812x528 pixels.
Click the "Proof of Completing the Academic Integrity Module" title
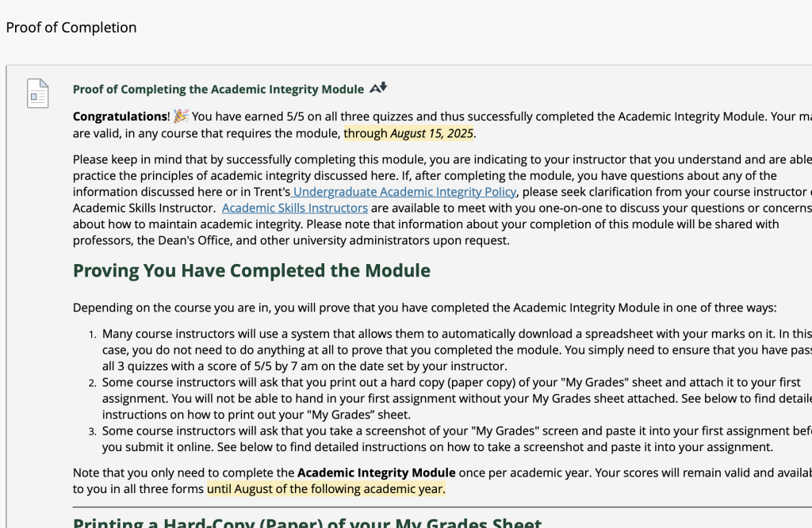point(218,89)
